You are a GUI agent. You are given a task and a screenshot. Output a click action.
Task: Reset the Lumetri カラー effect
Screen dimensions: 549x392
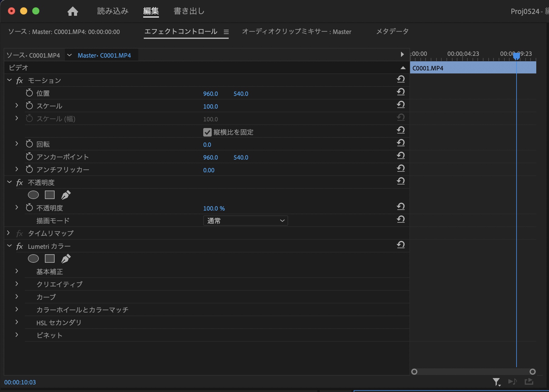pyautogui.click(x=401, y=245)
